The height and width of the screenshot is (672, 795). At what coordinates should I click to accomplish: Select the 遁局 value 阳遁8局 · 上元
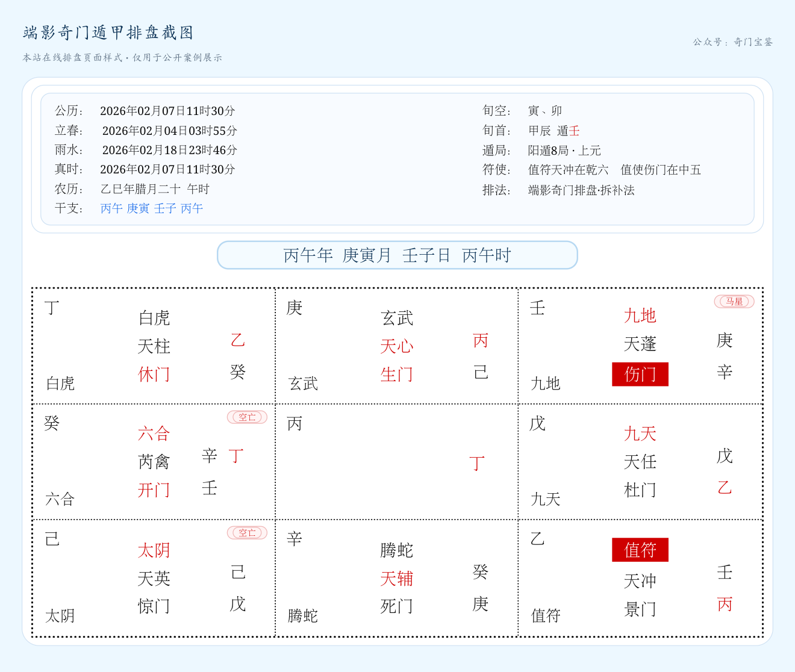click(x=564, y=151)
